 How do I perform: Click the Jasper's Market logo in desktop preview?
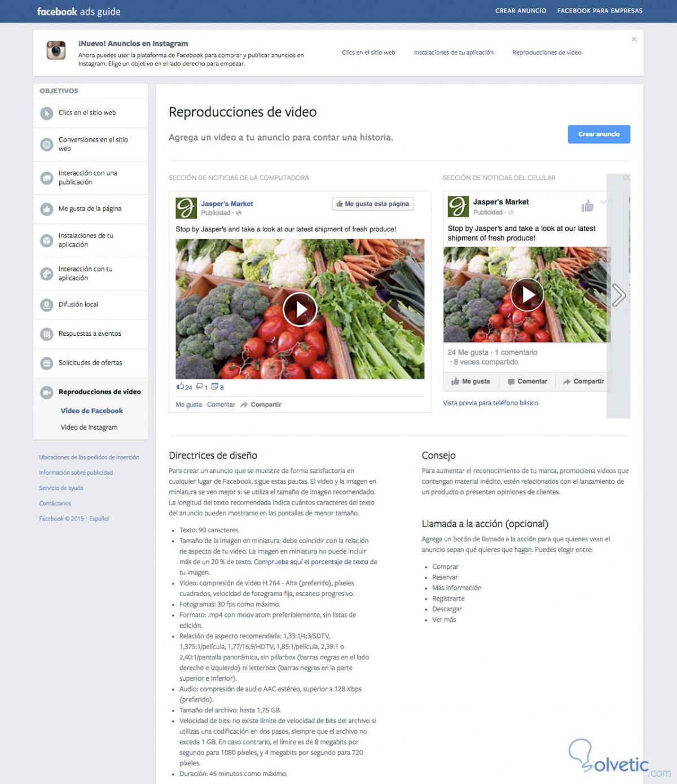coord(186,208)
